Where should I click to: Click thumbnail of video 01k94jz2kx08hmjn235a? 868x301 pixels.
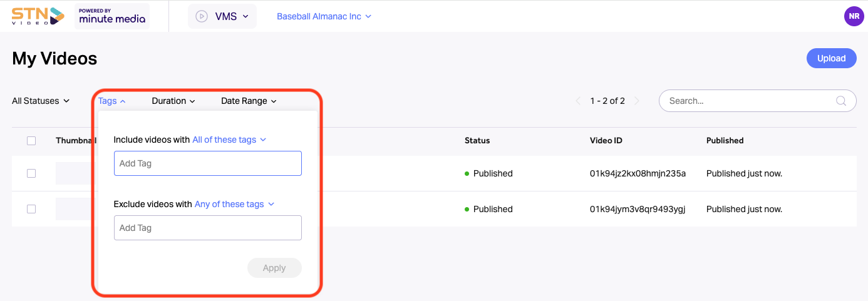click(x=76, y=173)
